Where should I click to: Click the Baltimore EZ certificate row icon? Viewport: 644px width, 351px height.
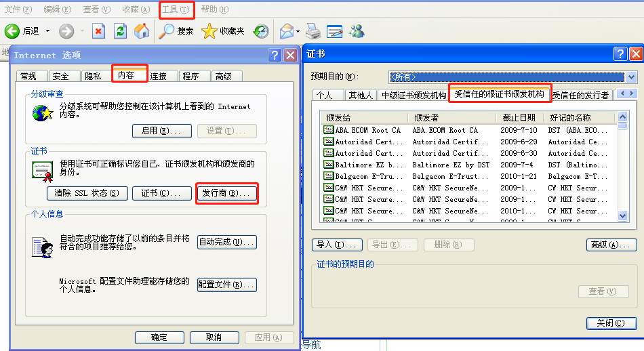(328, 165)
